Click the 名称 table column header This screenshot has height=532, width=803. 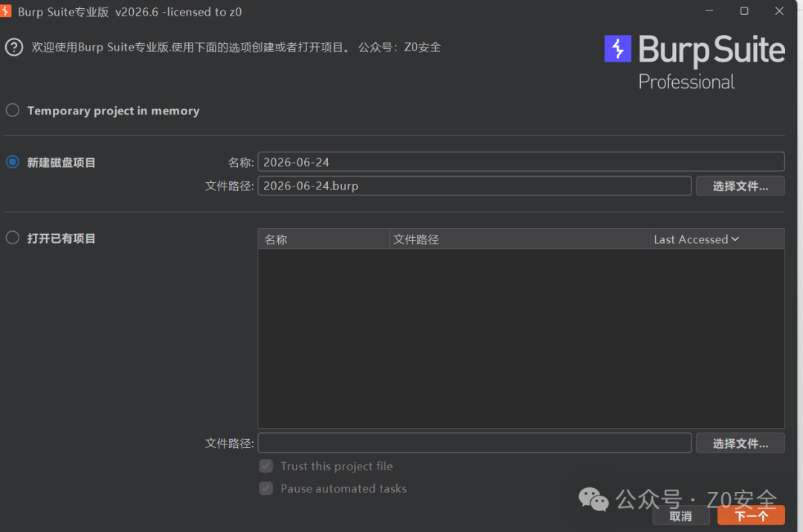(x=323, y=239)
